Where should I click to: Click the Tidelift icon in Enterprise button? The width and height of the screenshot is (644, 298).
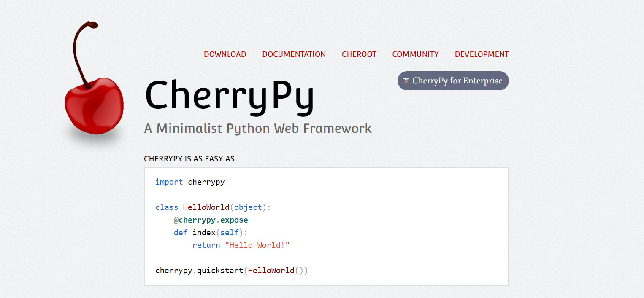406,81
